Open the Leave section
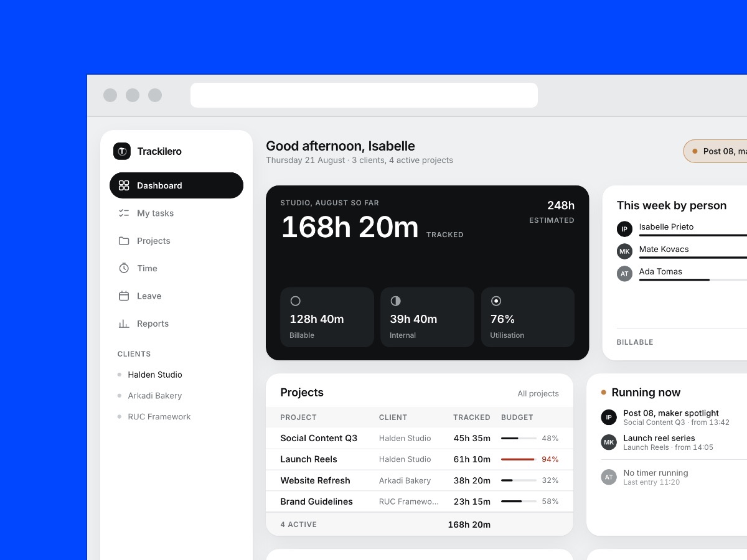This screenshot has width=747, height=560. tap(176, 296)
